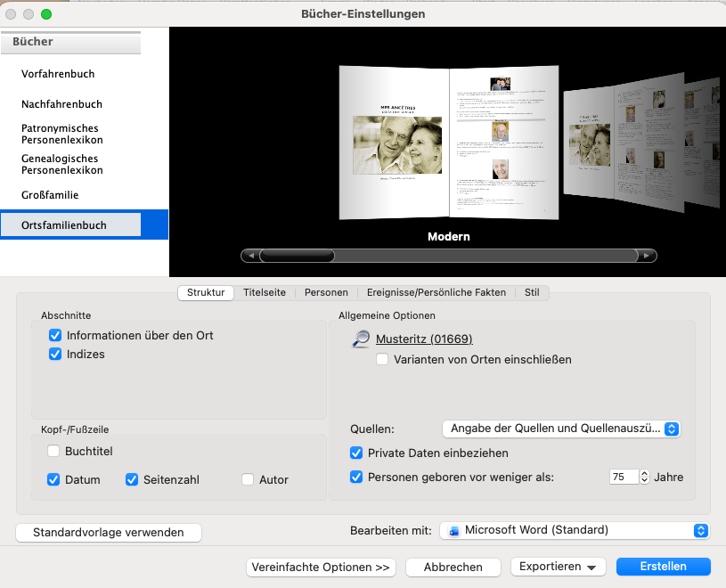Click the Jahre stepper arrows
This screenshot has width=726, height=588.
point(645,477)
